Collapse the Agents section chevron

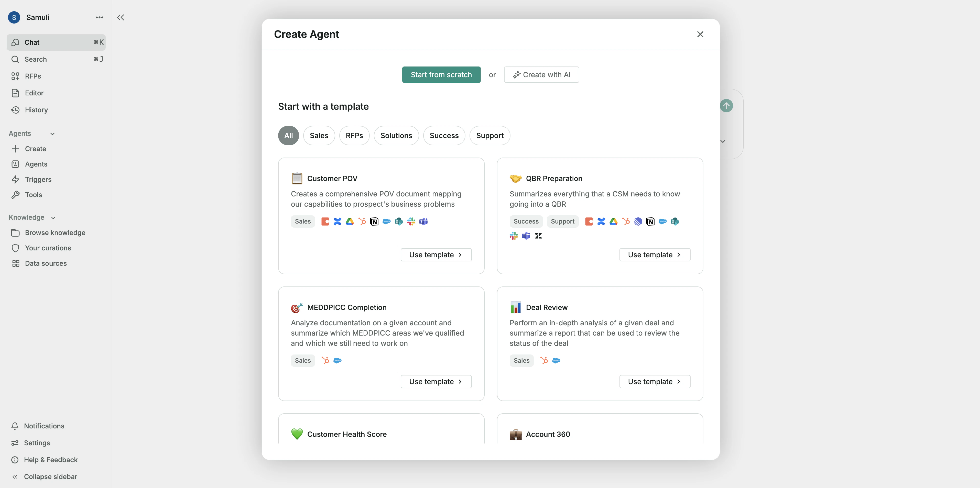coord(52,134)
